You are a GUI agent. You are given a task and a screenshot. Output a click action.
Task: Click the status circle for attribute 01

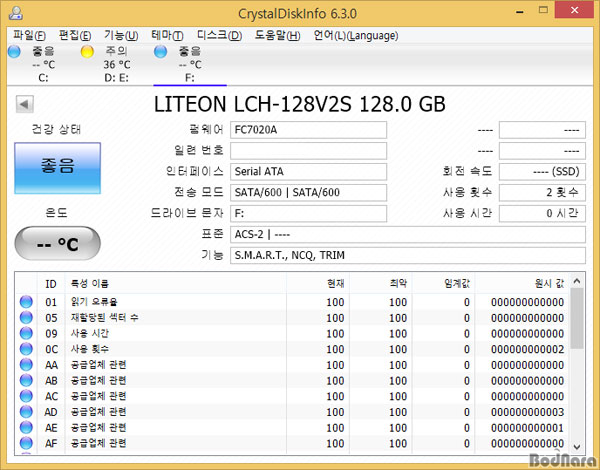(26, 302)
